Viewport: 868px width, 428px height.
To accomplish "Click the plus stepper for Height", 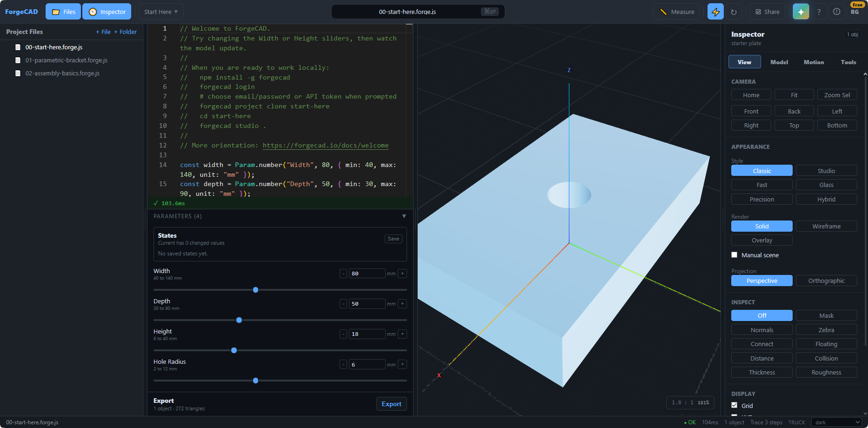I will [x=402, y=334].
